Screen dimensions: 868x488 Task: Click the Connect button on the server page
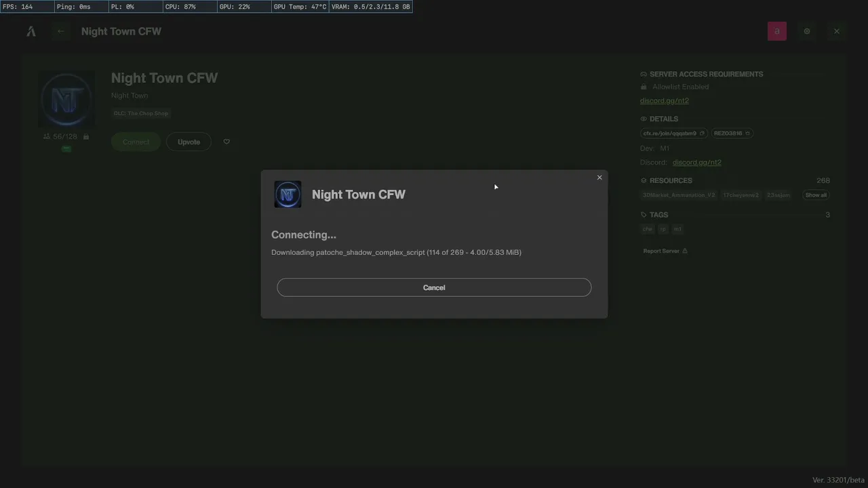click(136, 142)
